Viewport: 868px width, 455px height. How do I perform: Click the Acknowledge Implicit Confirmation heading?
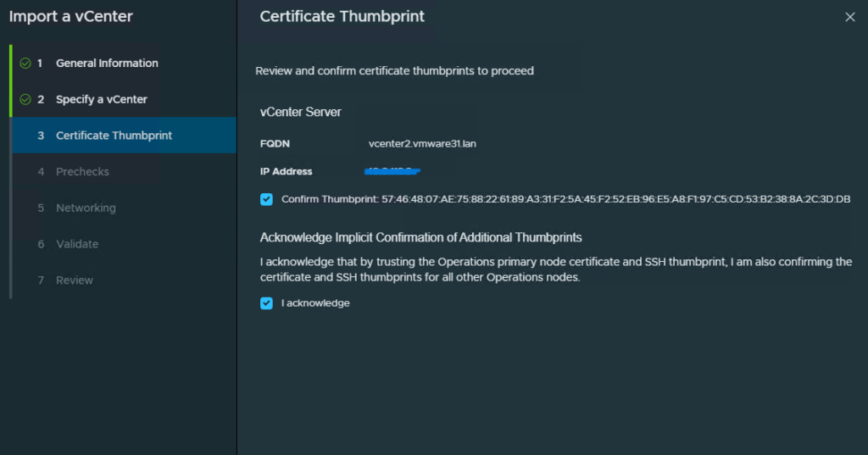tap(420, 237)
